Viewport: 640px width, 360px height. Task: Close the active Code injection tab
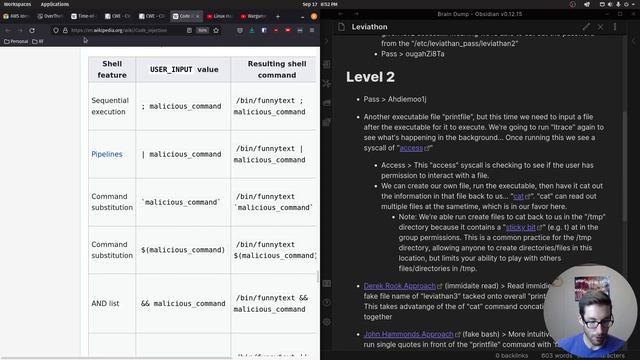pos(198,16)
